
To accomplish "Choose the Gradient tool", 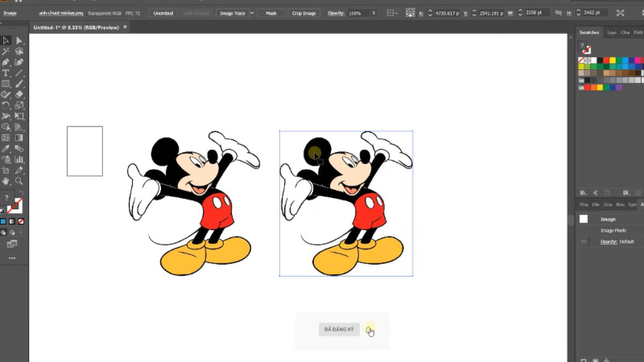I will pos(19,138).
